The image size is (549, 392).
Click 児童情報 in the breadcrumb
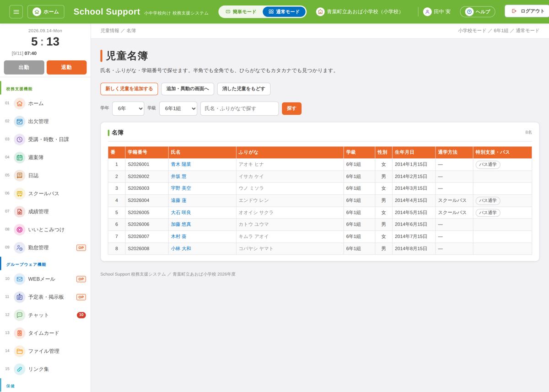pos(110,31)
